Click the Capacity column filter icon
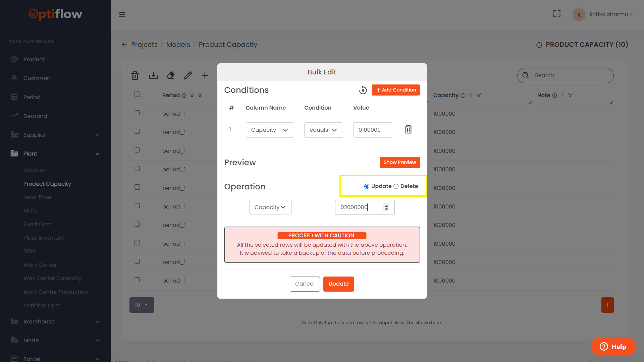This screenshot has width=644, height=362. 479,95
